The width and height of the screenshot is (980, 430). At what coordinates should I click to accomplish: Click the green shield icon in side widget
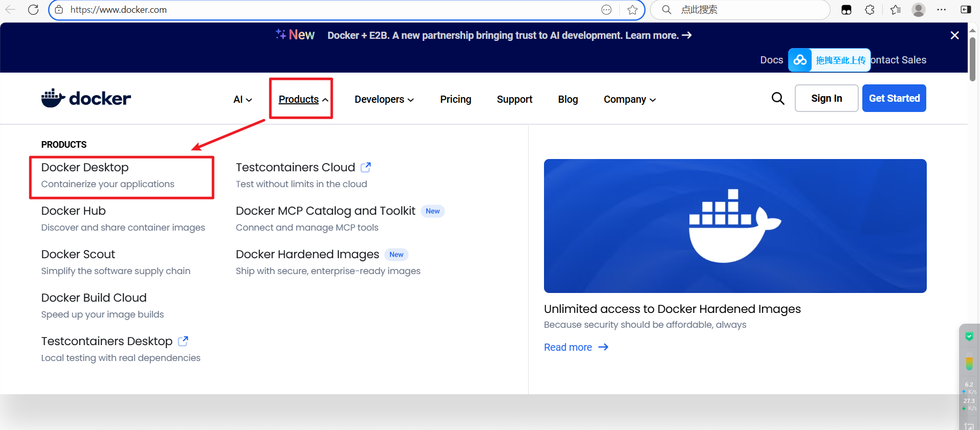tap(969, 336)
